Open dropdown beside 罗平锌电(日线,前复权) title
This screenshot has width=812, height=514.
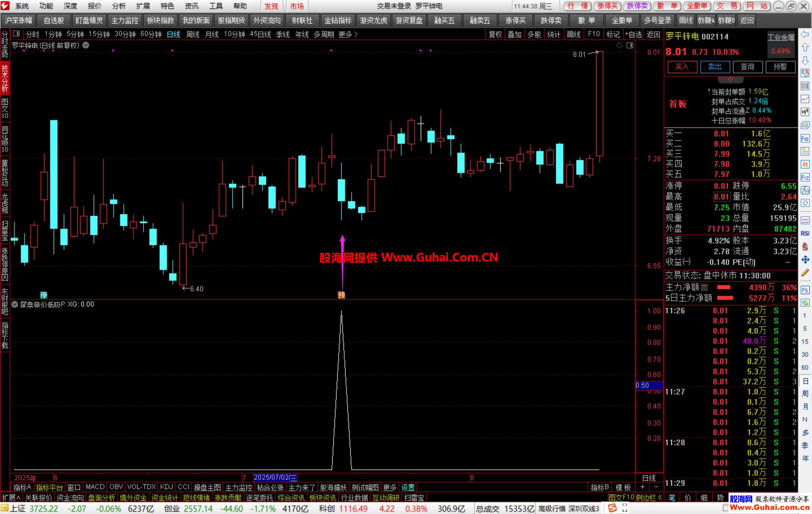pos(86,45)
